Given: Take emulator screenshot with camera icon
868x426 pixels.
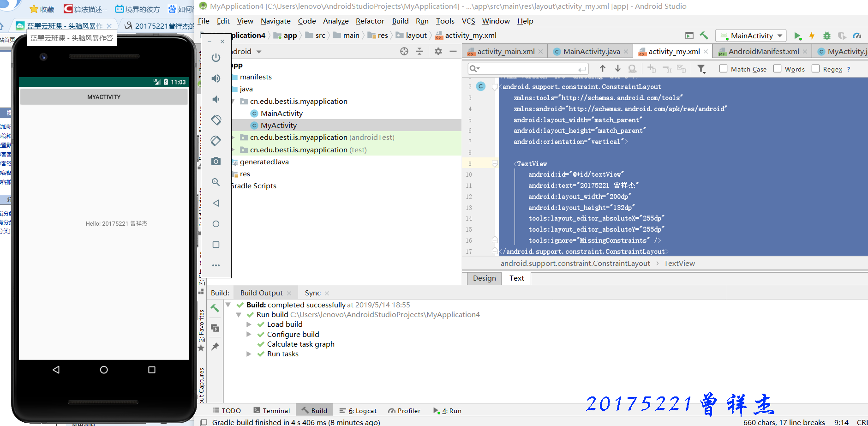Looking at the screenshot, I should tap(216, 161).
